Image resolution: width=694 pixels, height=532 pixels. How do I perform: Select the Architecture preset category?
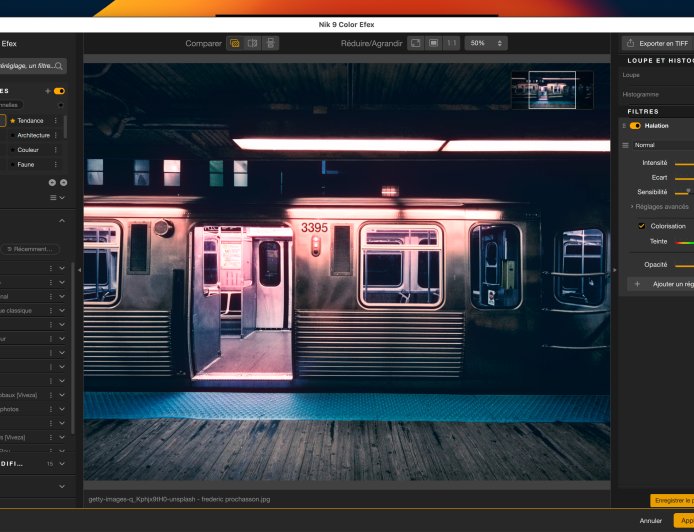(x=34, y=135)
